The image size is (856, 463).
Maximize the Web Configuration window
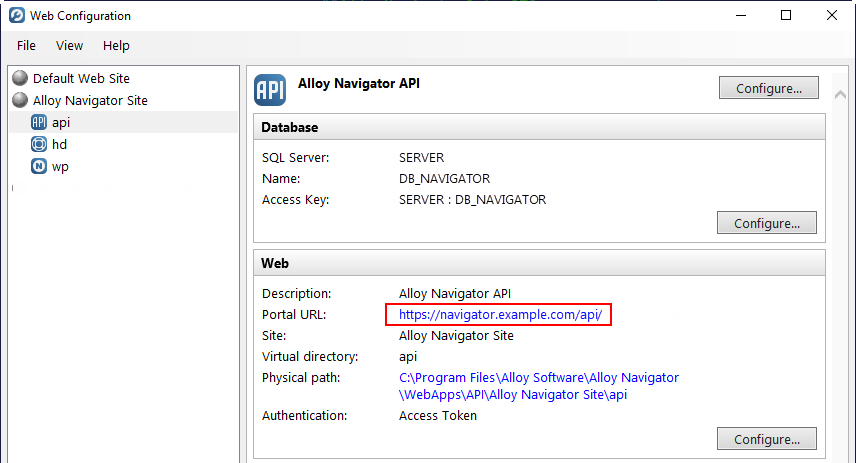point(786,15)
